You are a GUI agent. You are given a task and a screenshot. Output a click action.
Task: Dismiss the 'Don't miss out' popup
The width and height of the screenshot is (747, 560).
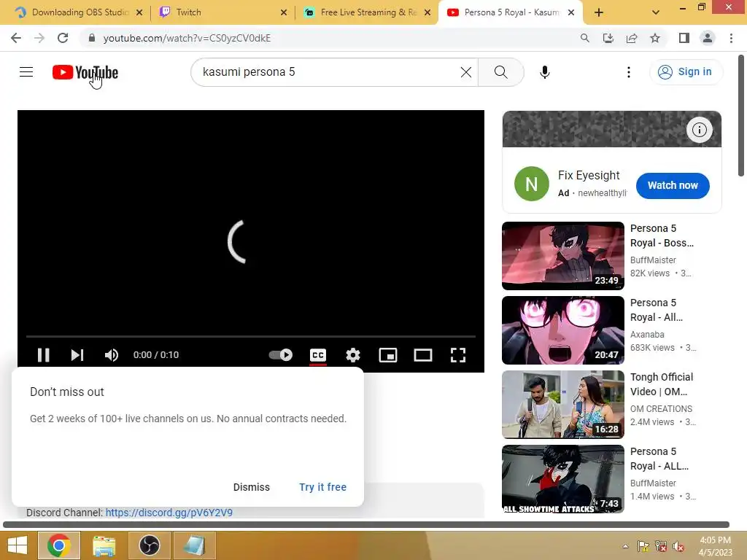pyautogui.click(x=252, y=487)
